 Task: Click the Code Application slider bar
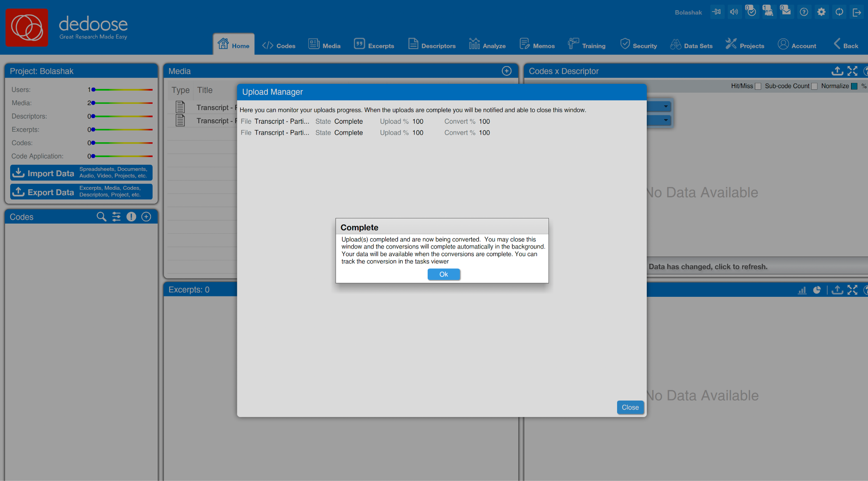(122, 156)
